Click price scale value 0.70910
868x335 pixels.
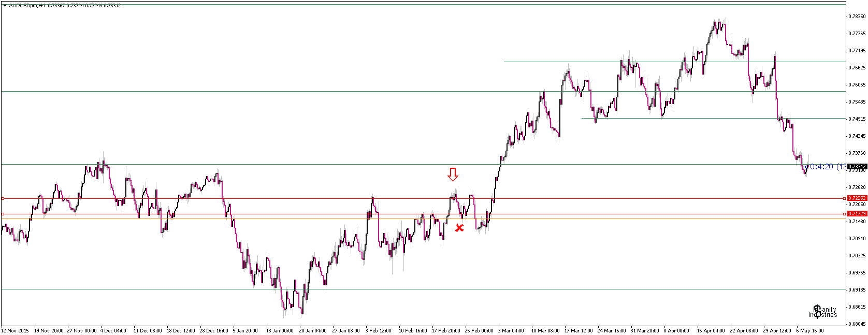click(858, 239)
